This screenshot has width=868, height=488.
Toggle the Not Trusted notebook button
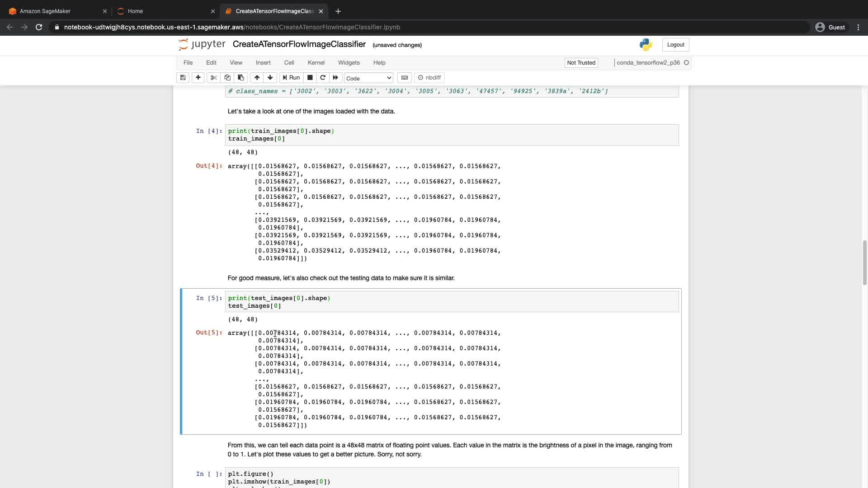pos(581,63)
